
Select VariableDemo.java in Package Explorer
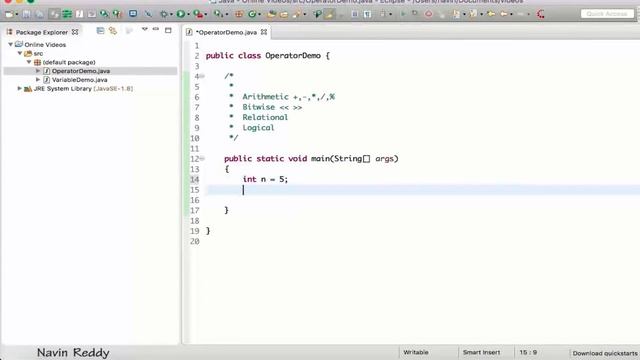(80, 80)
